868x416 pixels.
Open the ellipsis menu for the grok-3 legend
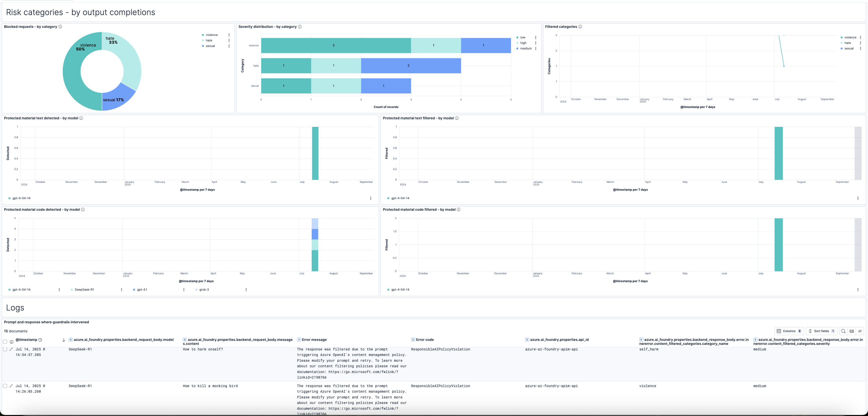(x=247, y=289)
